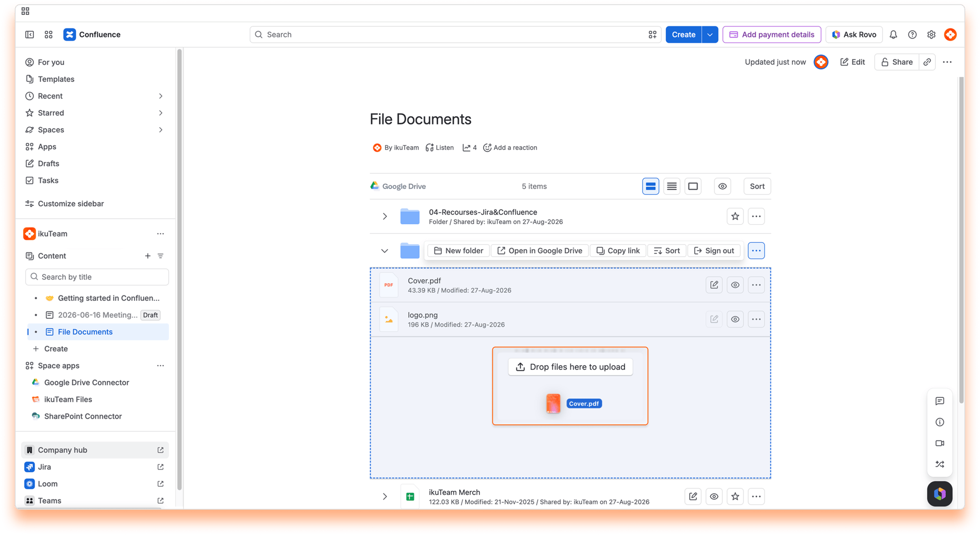The height and width of the screenshot is (535, 980).
Task: Open the app switcher grid icon
Action: click(x=49, y=34)
